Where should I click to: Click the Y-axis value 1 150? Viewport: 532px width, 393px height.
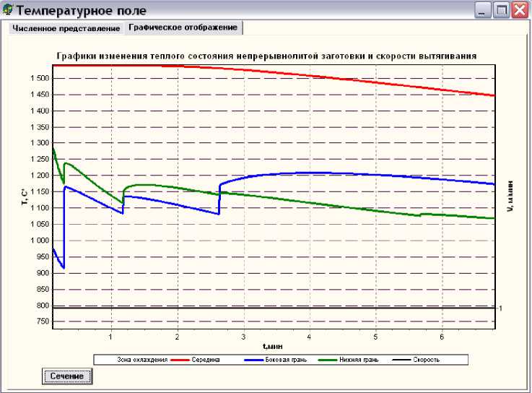40,192
